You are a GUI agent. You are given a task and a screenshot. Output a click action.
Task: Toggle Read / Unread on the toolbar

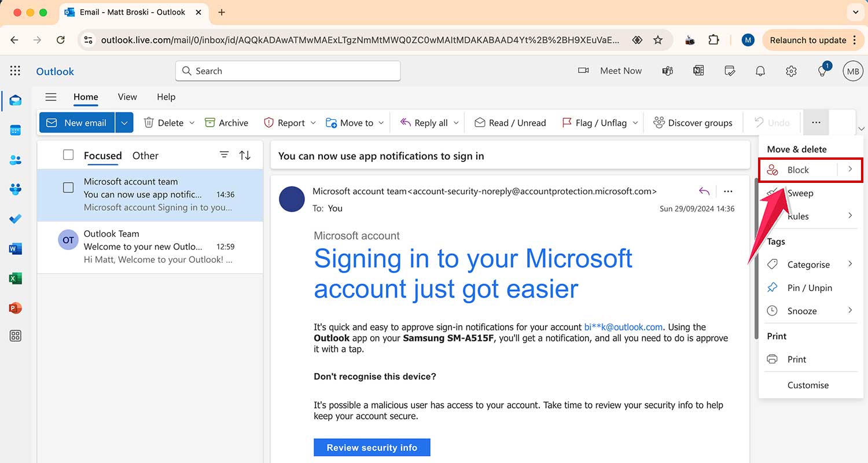(510, 122)
